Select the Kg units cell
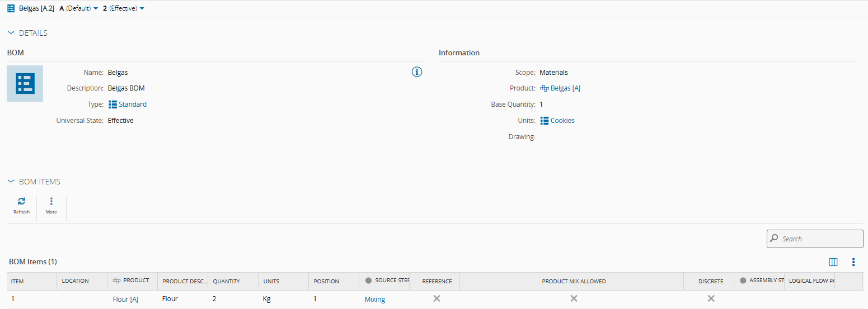The image size is (868, 309). pyautogui.click(x=284, y=299)
